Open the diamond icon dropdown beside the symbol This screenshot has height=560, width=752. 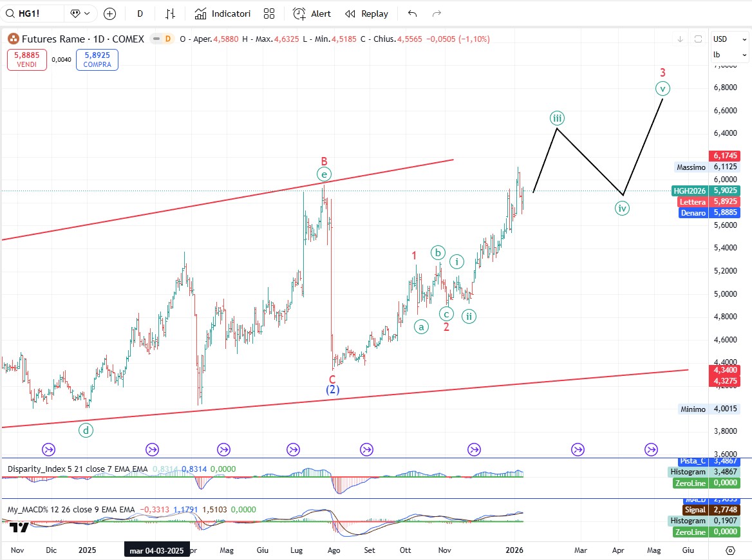[x=80, y=14]
